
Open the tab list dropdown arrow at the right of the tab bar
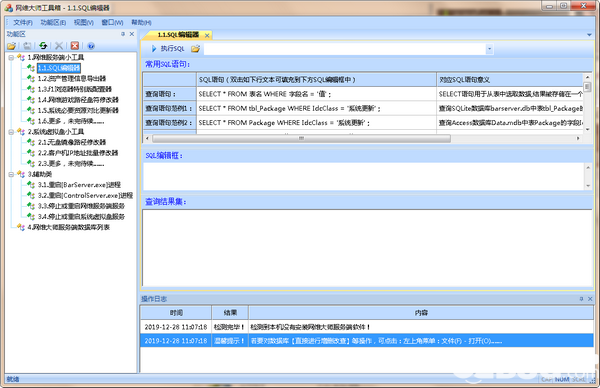589,35
